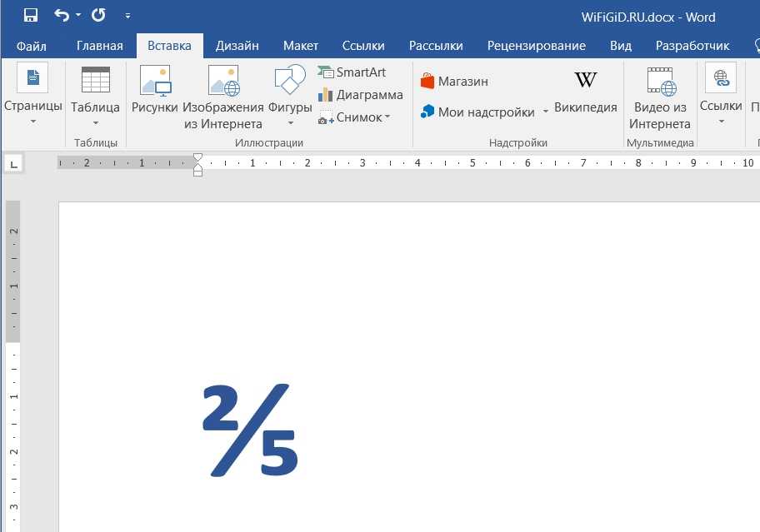
Task: Open the Фигуры shapes gallery
Action: pos(290,92)
